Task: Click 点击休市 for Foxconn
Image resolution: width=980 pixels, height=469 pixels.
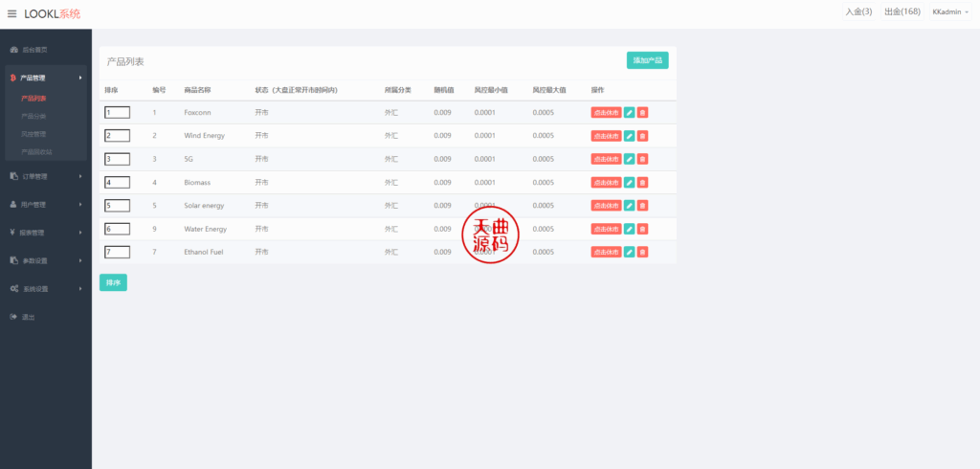Action: [x=606, y=113]
